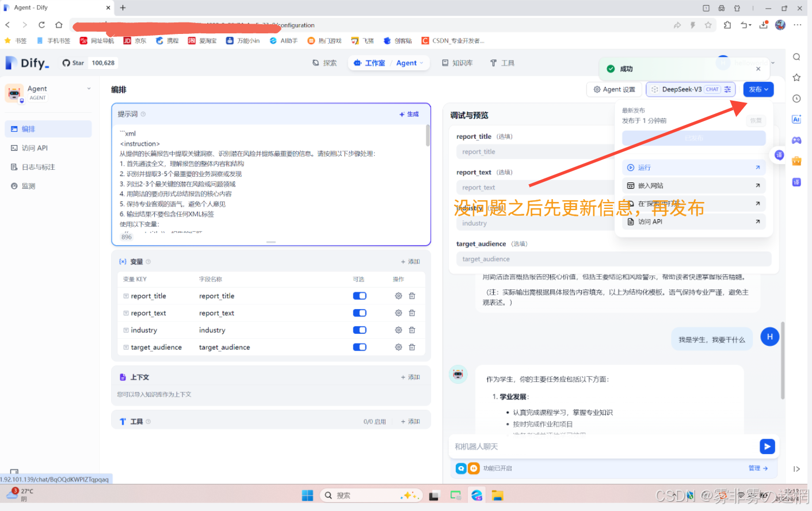This screenshot has width=812, height=511.
Task: Toggle optional switch for report_title
Action: tap(360, 296)
